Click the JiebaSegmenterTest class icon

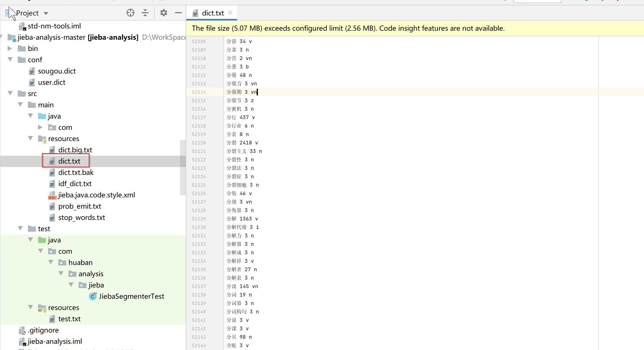pos(93,296)
